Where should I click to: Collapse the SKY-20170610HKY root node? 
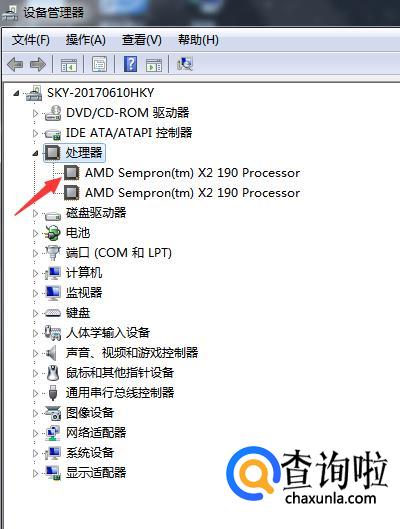coord(16,93)
